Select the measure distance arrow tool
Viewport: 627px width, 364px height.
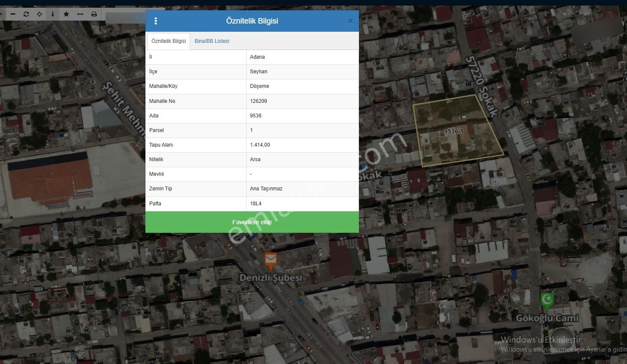[x=80, y=14]
